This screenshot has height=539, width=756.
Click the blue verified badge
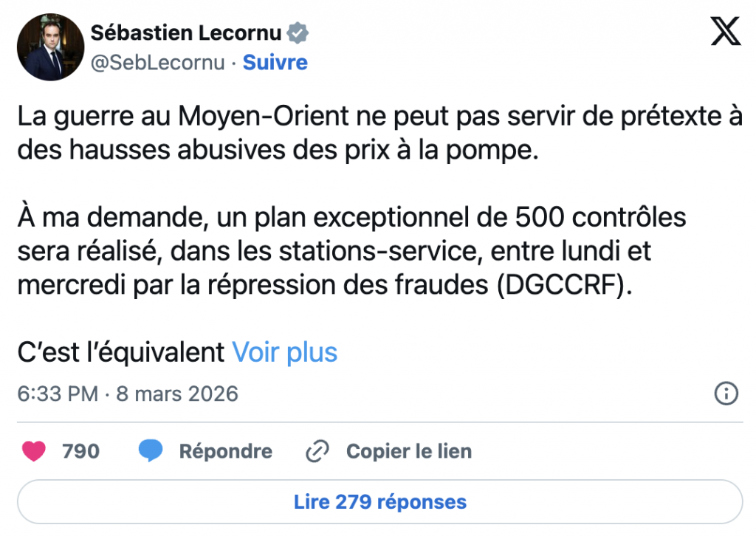click(x=298, y=32)
